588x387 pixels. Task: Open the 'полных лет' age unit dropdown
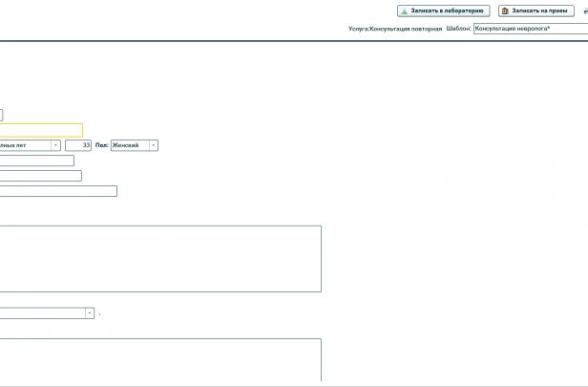tap(25, 145)
